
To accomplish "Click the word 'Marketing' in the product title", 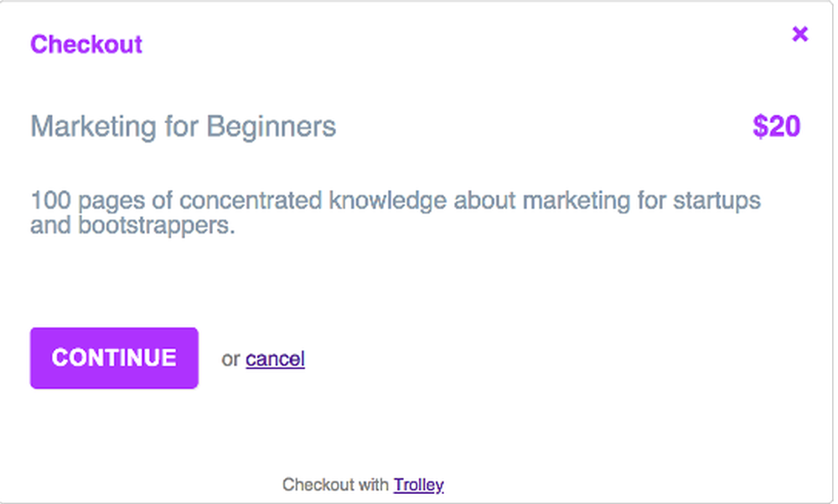I will [x=94, y=126].
